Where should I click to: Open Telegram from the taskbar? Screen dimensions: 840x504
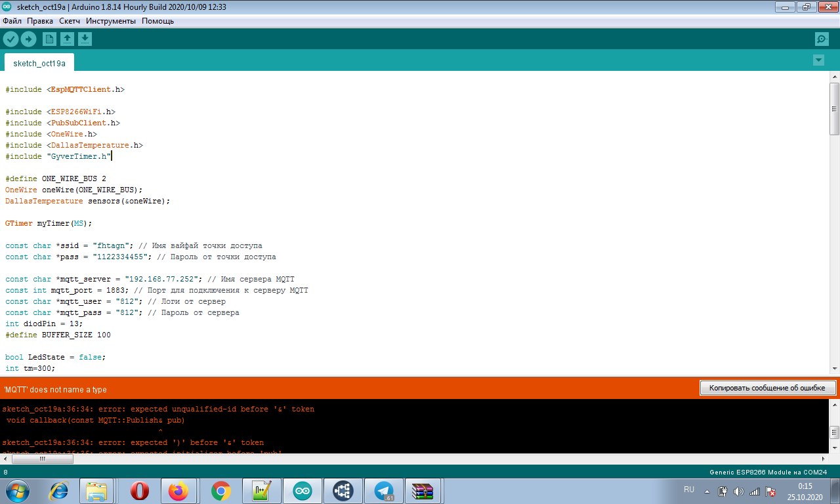click(x=384, y=491)
